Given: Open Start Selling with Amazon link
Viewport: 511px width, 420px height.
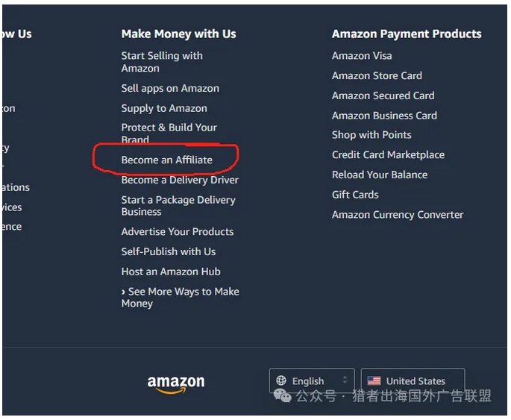Looking at the screenshot, I should pos(162,62).
